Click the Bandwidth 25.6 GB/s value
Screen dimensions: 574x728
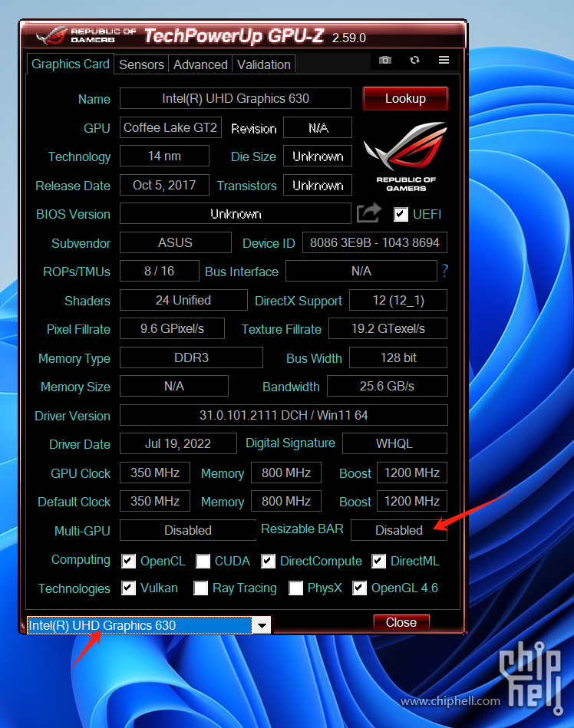[x=388, y=387]
